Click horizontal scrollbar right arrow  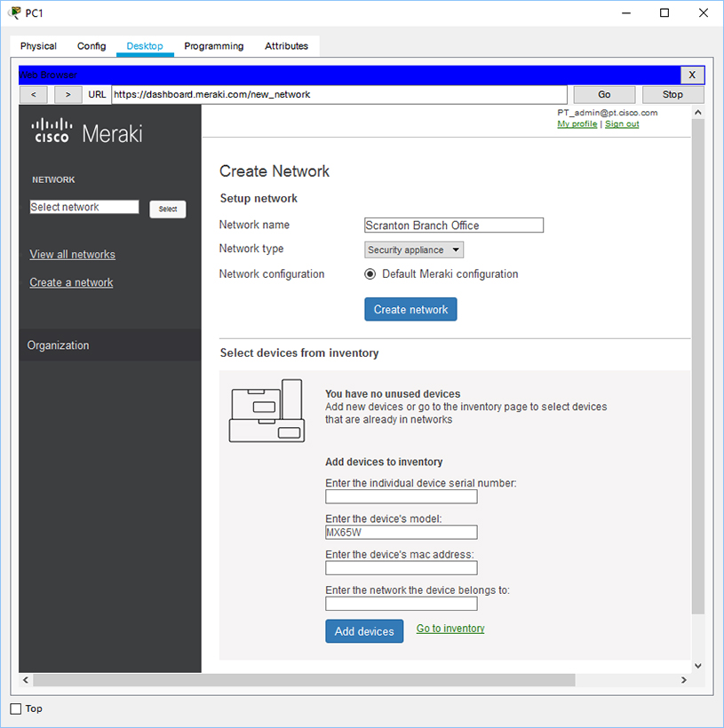pyautogui.click(x=683, y=680)
